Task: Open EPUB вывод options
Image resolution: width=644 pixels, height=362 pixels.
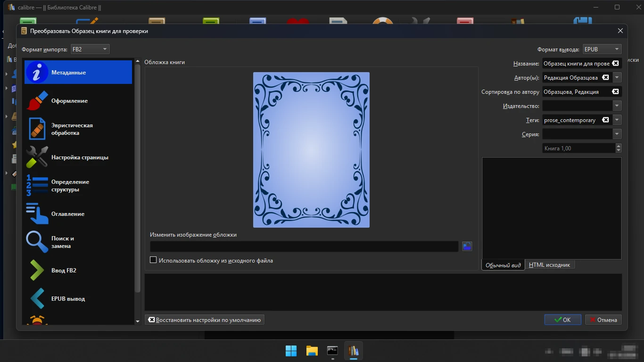Action: tap(78, 298)
